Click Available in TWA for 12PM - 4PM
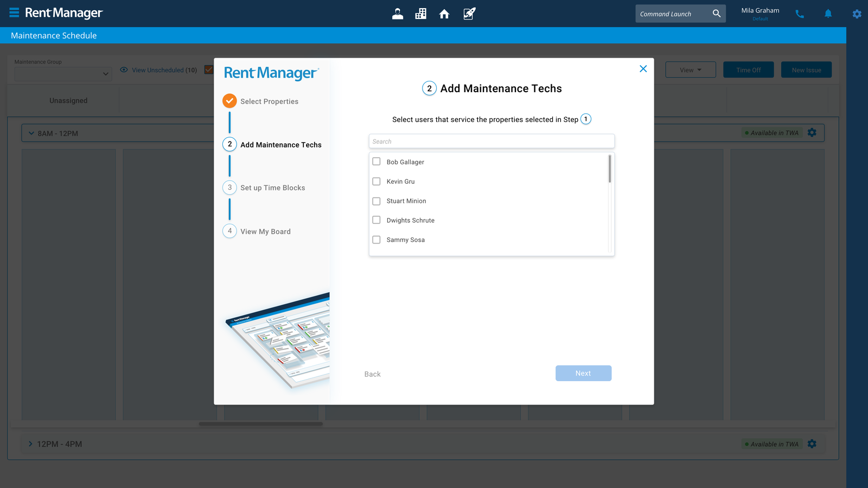The image size is (868, 488). (772, 444)
